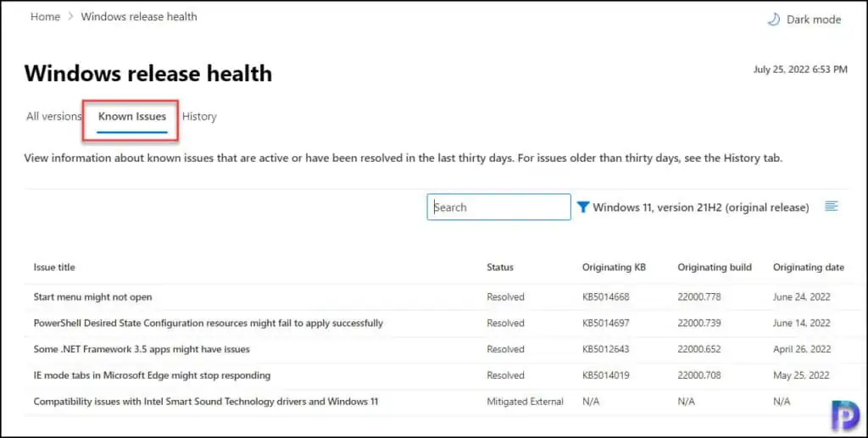Open 'Start menu might not open' issue
The height and width of the screenshot is (438, 868).
pos(93,297)
